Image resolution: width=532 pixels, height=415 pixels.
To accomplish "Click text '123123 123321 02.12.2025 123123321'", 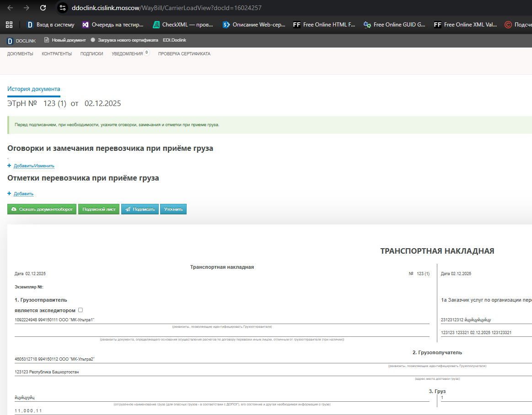I will 476,333.
